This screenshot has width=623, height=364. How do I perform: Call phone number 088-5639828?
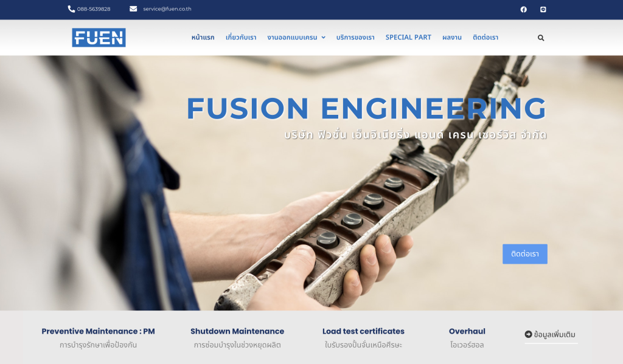tap(94, 9)
